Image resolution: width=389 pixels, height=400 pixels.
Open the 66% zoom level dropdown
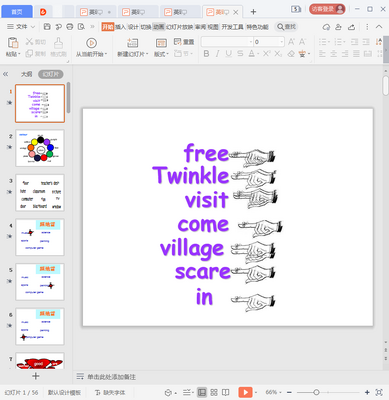[273, 393]
